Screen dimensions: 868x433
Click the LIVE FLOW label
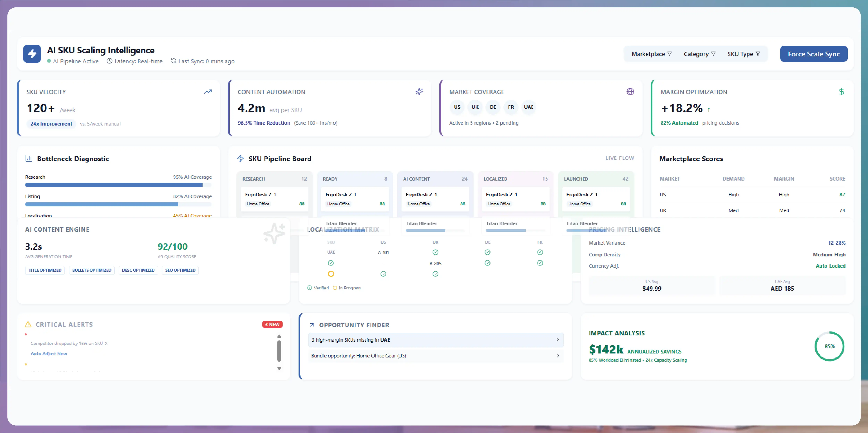(620, 158)
